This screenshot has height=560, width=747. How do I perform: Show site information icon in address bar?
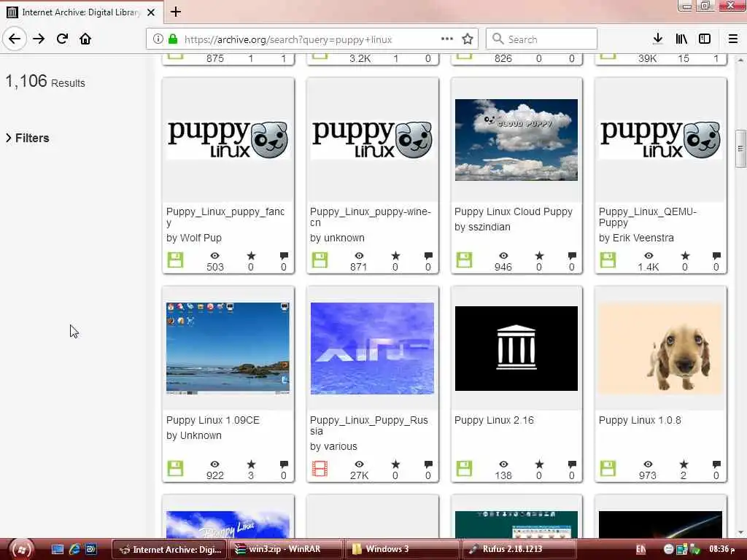pos(158,39)
